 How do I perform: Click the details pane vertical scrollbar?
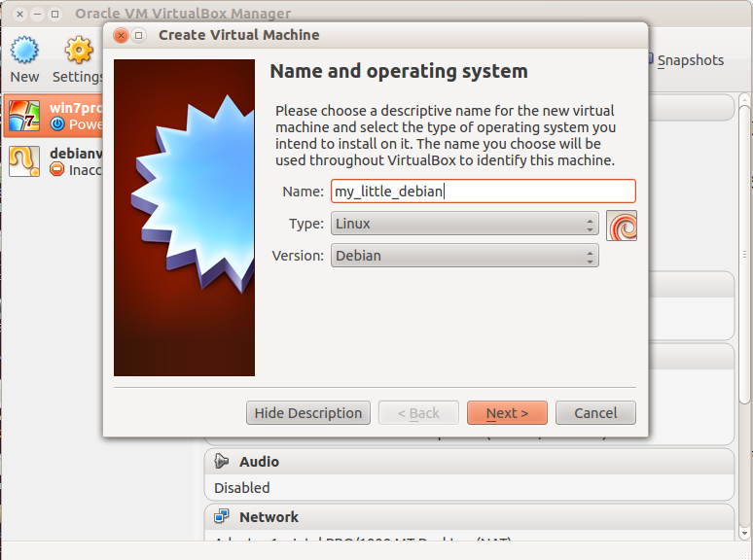point(744,255)
